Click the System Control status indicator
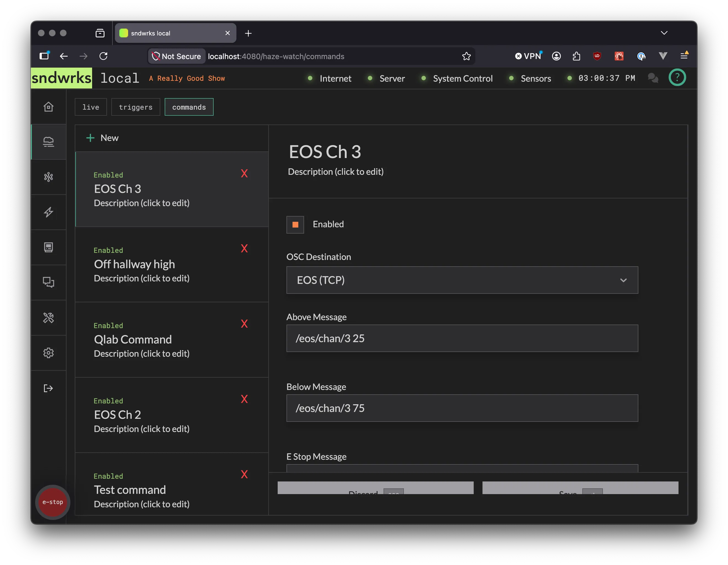 457,79
